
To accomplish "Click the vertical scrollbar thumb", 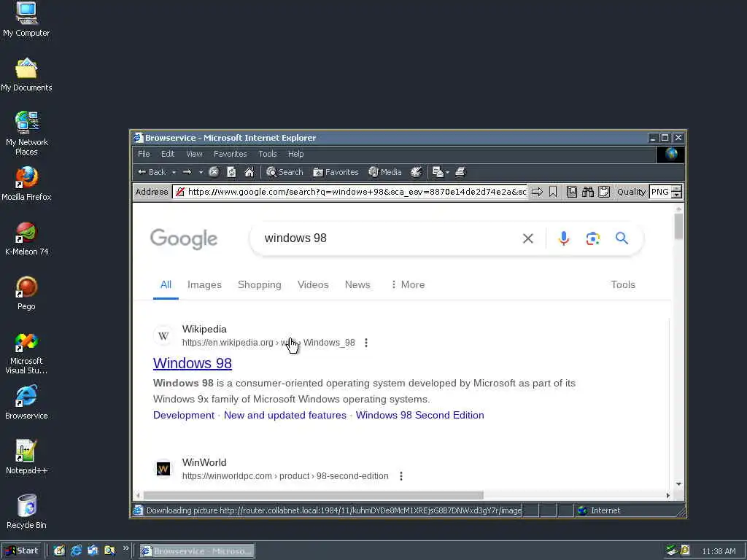I will point(678,227).
